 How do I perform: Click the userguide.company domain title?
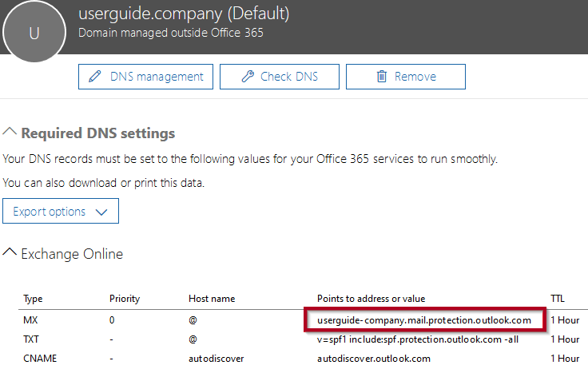(x=184, y=14)
